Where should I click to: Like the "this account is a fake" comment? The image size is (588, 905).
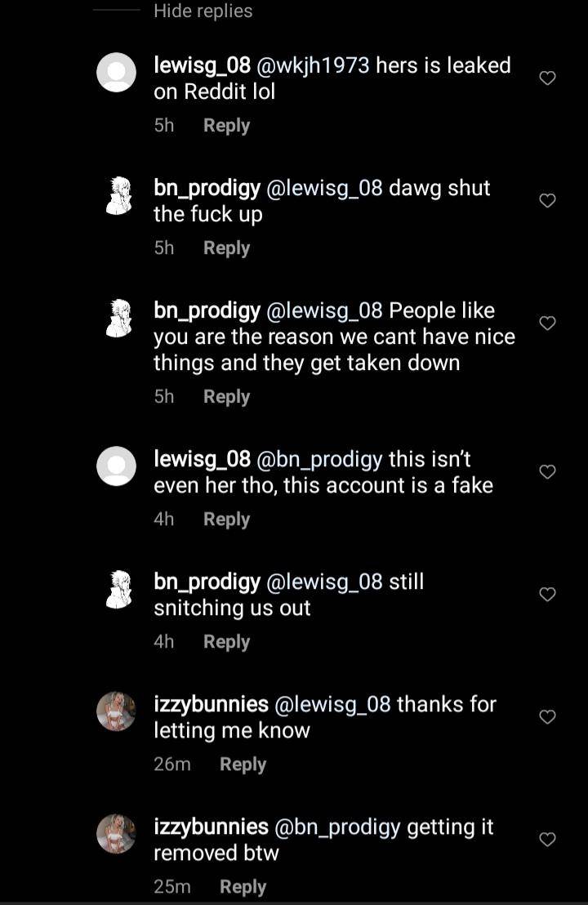pyautogui.click(x=548, y=472)
